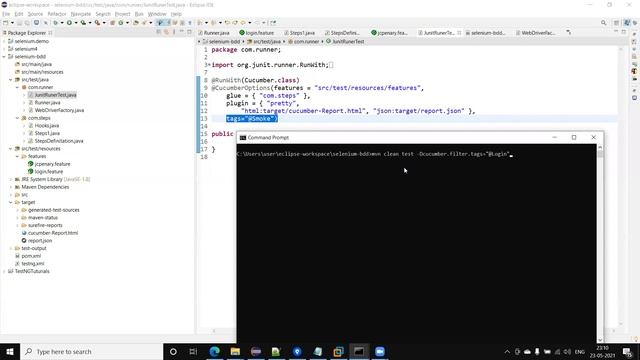The width and height of the screenshot is (640, 360).
Task: Open the New file dropdown arrow
Action: 12,23
